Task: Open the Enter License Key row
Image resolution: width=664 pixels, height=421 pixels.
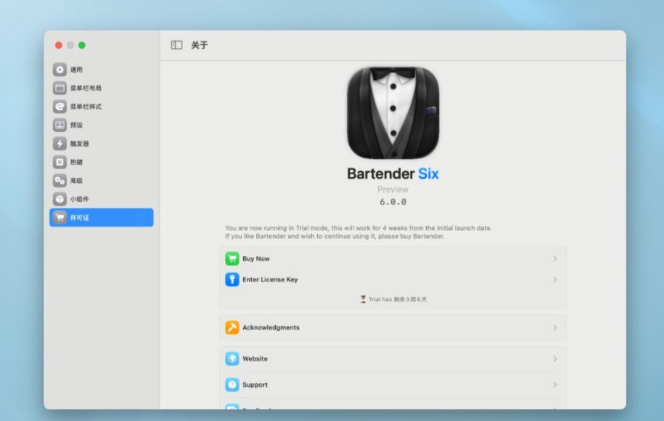Action: (x=393, y=280)
